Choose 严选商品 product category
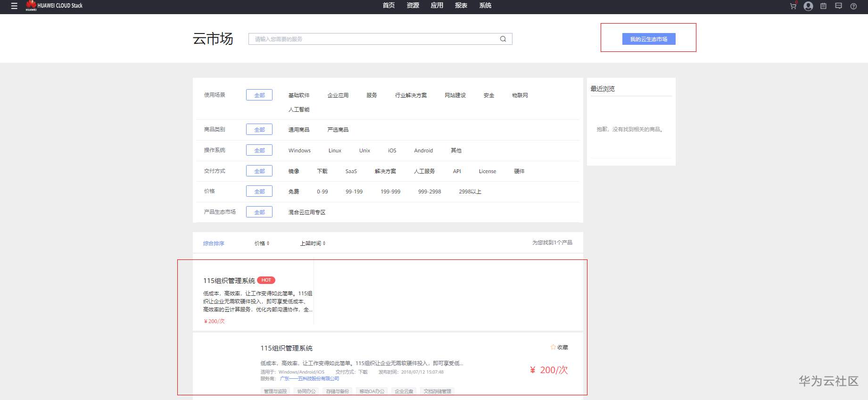The height and width of the screenshot is (400, 868). 338,130
